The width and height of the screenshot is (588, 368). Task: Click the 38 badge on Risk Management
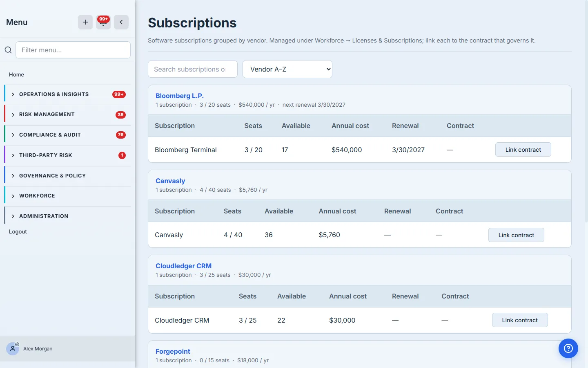click(120, 115)
